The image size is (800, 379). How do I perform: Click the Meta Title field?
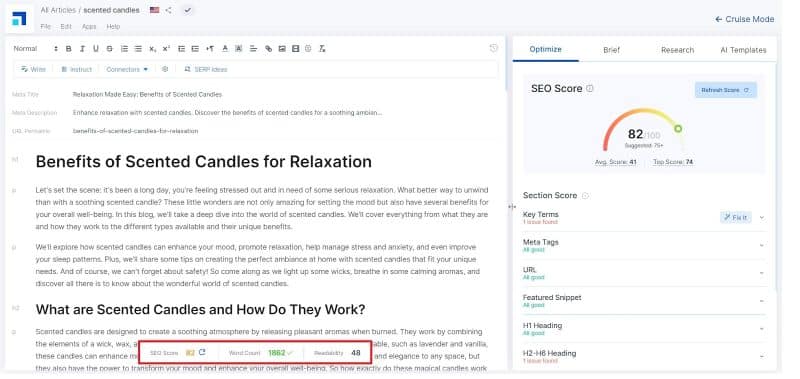tap(147, 94)
